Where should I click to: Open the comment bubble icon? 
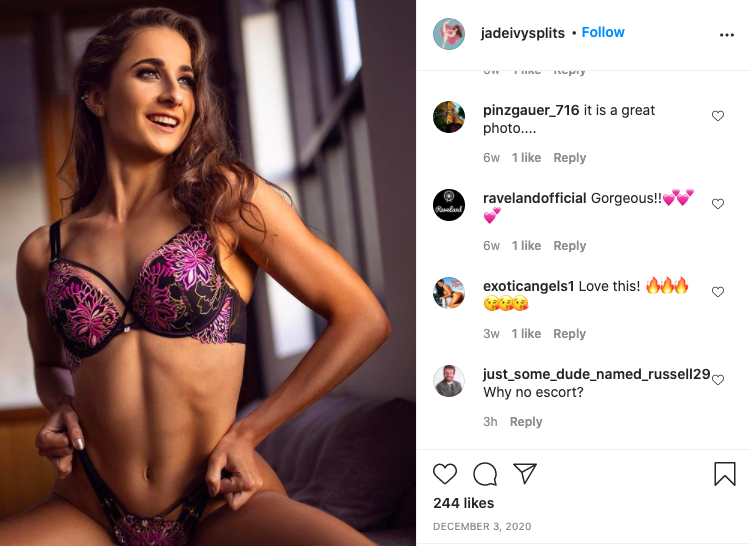(x=485, y=474)
